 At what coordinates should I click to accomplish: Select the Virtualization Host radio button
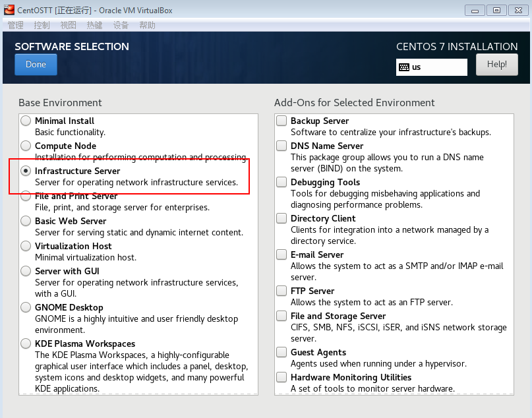pyautogui.click(x=26, y=246)
